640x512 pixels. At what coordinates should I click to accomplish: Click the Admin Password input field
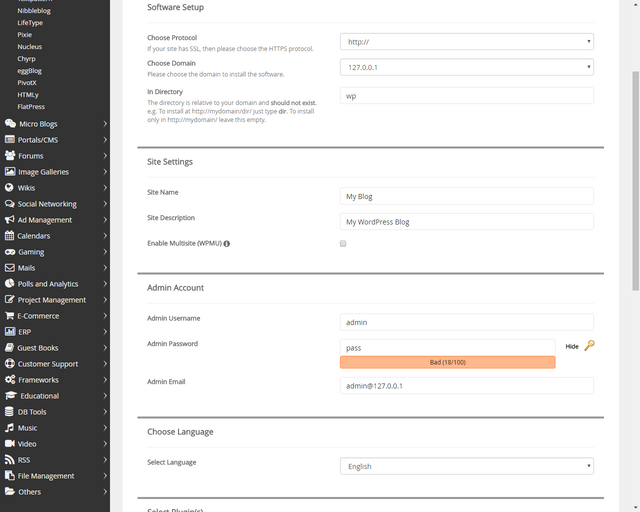tap(447, 347)
